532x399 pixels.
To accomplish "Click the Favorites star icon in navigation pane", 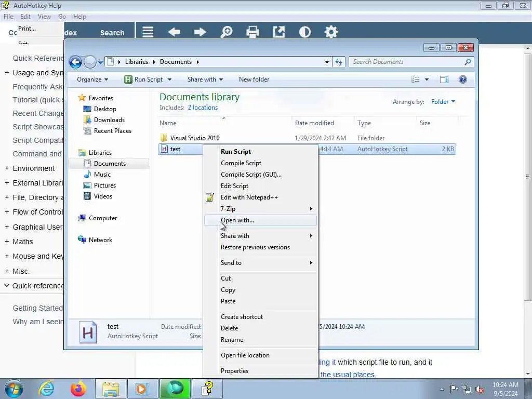I will (x=82, y=98).
